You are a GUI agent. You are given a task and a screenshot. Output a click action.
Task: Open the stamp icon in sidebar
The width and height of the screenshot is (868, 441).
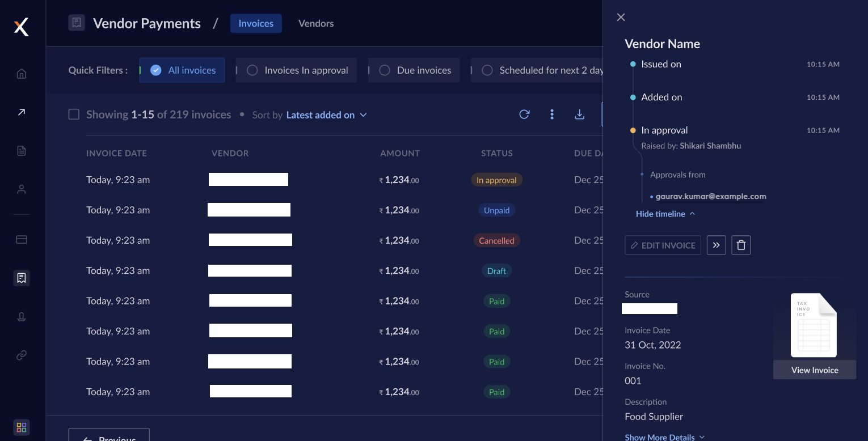coord(22,316)
